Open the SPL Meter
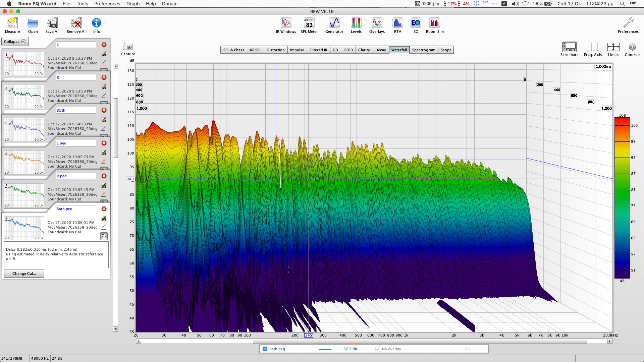The height and width of the screenshot is (362, 644). pyautogui.click(x=309, y=25)
